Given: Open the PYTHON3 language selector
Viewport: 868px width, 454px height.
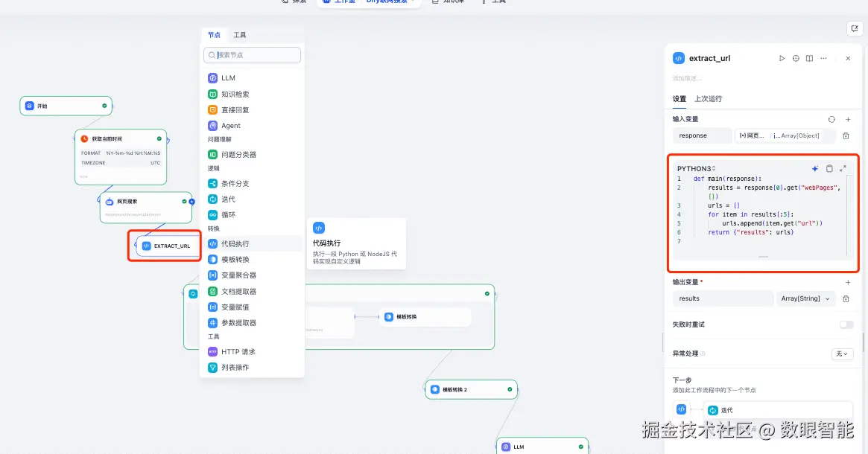Looking at the screenshot, I should pos(697,168).
